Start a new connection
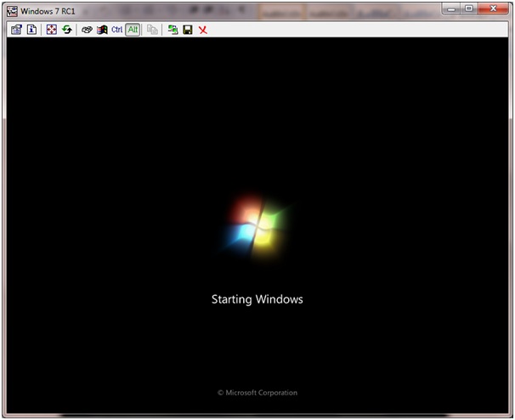Screen dimensions: 515x420 click(x=173, y=30)
